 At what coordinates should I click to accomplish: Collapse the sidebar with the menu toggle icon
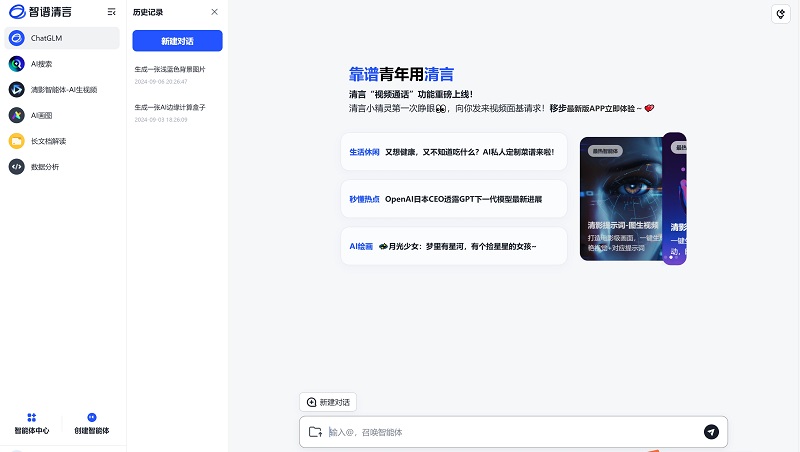111,12
